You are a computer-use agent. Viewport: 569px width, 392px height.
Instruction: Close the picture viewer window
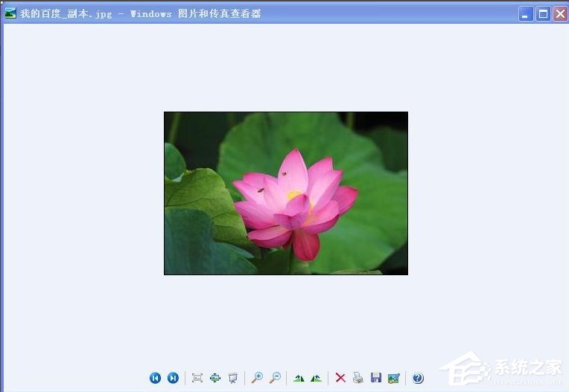559,13
